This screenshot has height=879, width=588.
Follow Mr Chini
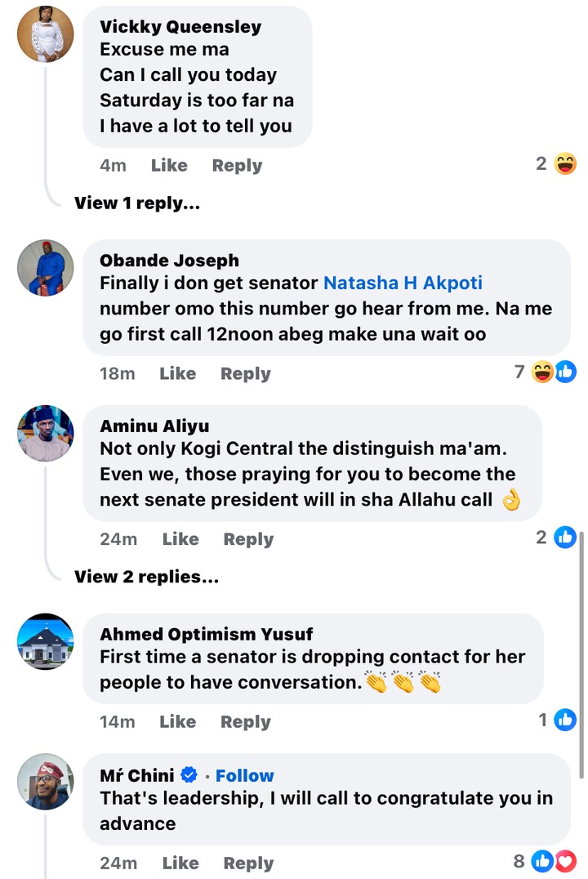[x=244, y=775]
